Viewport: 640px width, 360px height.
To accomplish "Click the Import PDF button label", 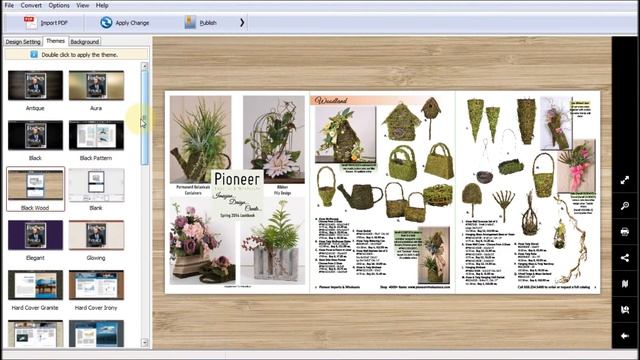I will (54, 23).
